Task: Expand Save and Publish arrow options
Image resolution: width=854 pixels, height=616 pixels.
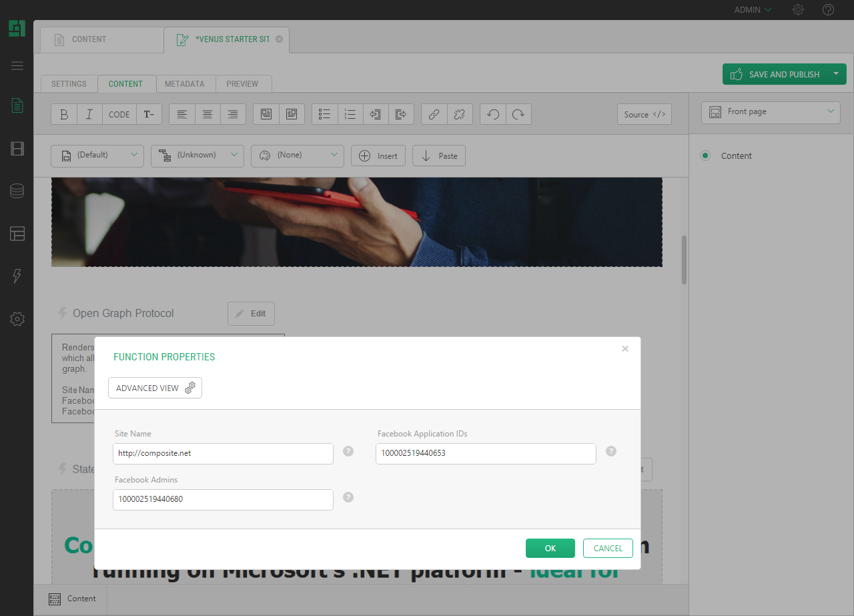Action: [x=836, y=74]
